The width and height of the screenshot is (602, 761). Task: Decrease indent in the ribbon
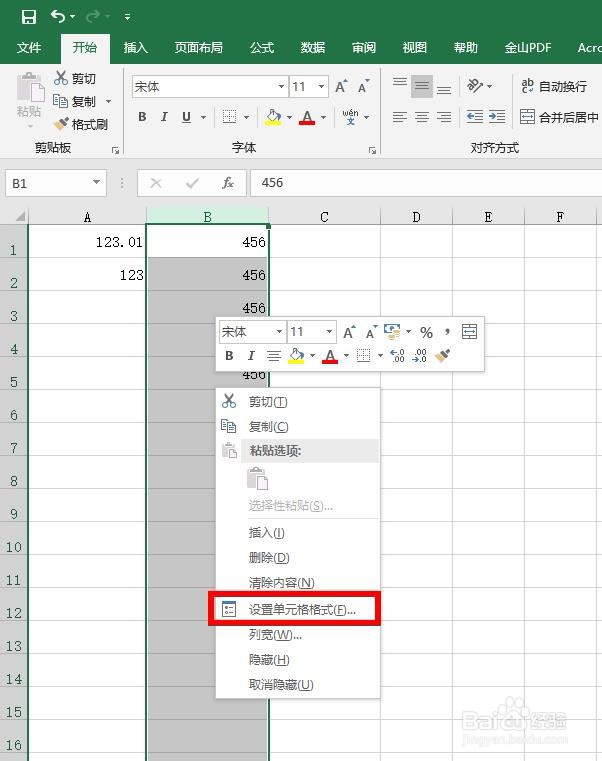click(475, 117)
